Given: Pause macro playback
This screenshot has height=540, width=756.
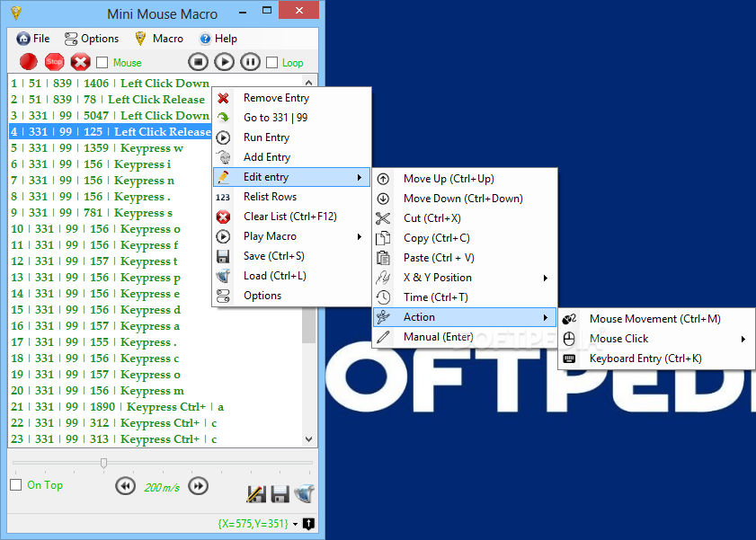Looking at the screenshot, I should tap(250, 62).
